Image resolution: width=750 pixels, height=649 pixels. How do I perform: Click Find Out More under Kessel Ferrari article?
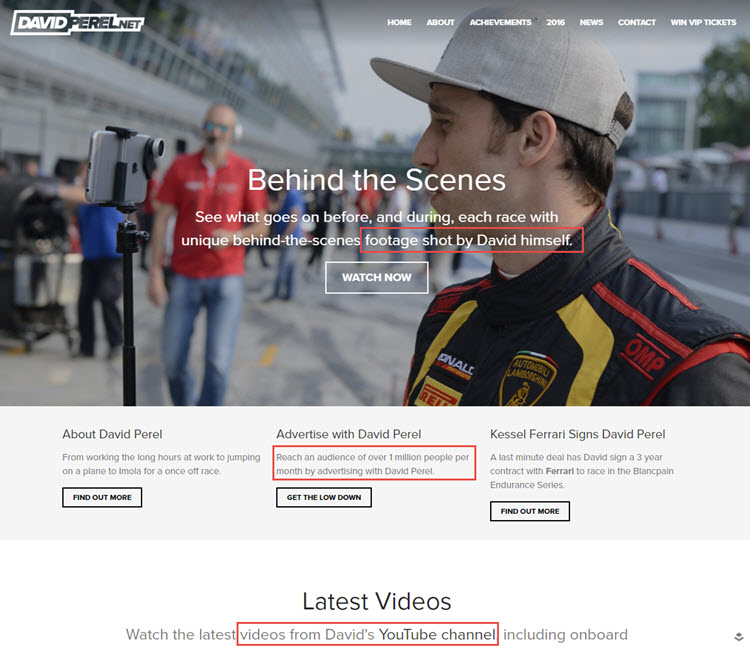click(x=530, y=511)
